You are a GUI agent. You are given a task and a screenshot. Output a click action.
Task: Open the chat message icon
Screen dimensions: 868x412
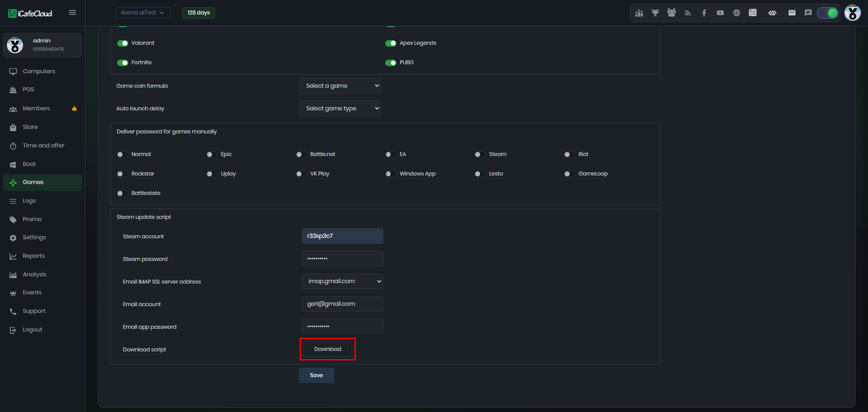(x=808, y=13)
